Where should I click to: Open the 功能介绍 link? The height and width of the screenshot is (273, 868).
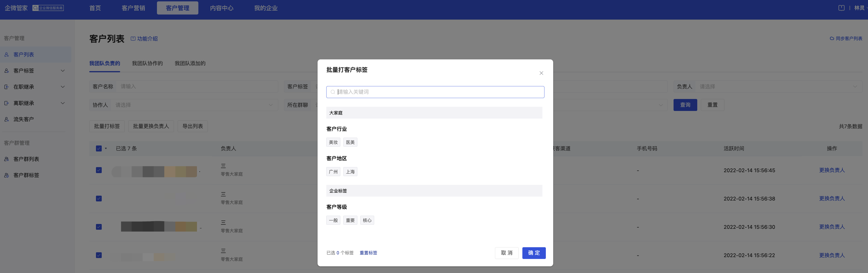[144, 39]
